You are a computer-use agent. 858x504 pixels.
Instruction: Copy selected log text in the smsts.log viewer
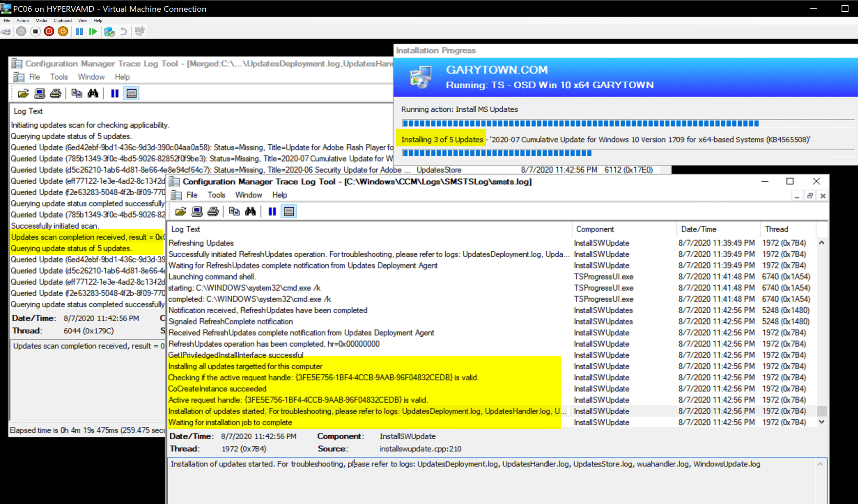234,211
